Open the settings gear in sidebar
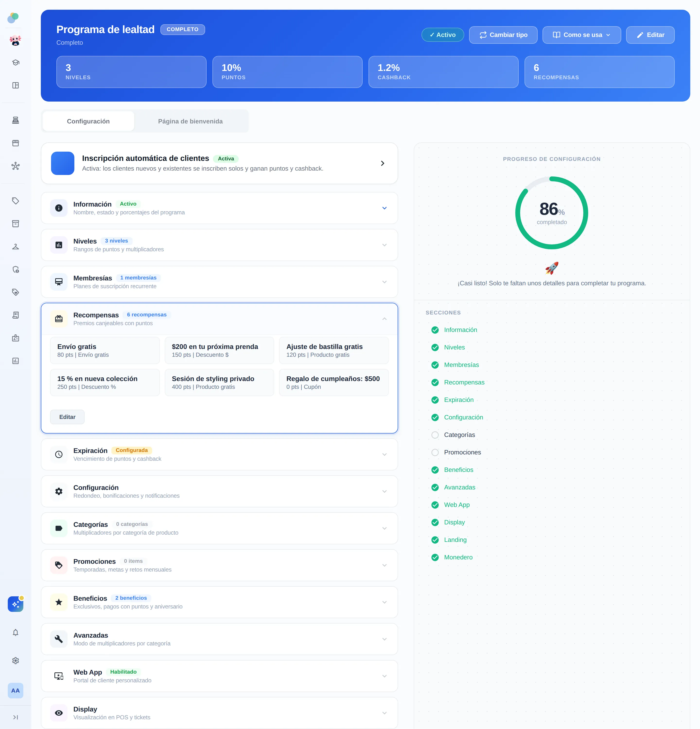The width and height of the screenshot is (700, 729). tap(15, 660)
